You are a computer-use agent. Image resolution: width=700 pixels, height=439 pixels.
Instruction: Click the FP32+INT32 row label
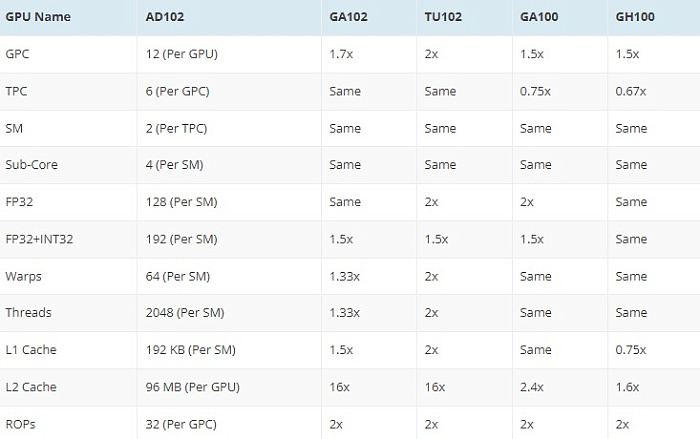(39, 239)
